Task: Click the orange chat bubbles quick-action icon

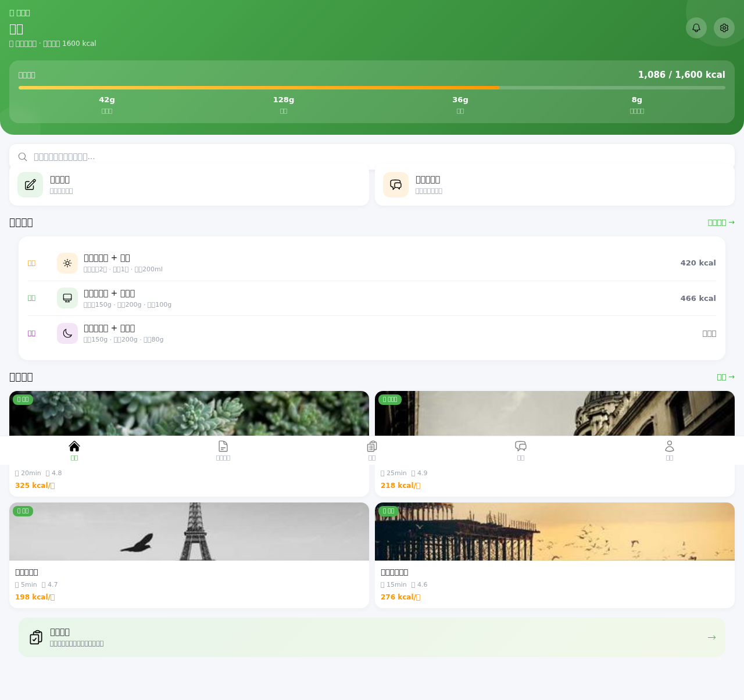Action: click(x=396, y=185)
